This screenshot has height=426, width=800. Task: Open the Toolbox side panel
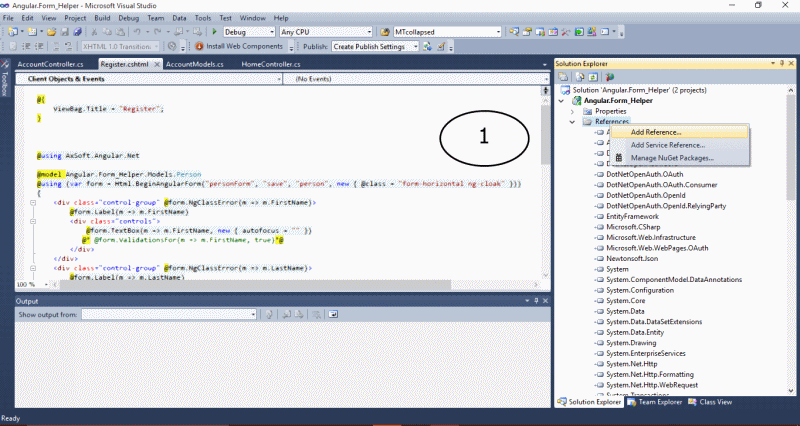pos(6,84)
